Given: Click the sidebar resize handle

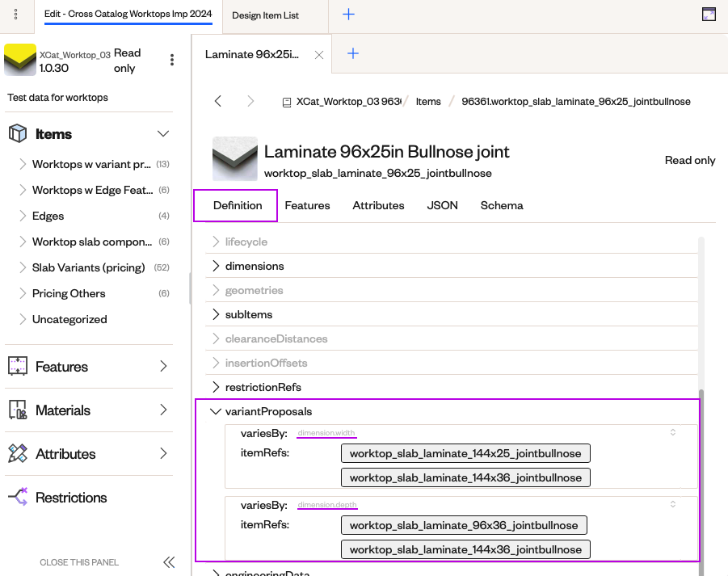Looking at the screenshot, I should [x=190, y=288].
